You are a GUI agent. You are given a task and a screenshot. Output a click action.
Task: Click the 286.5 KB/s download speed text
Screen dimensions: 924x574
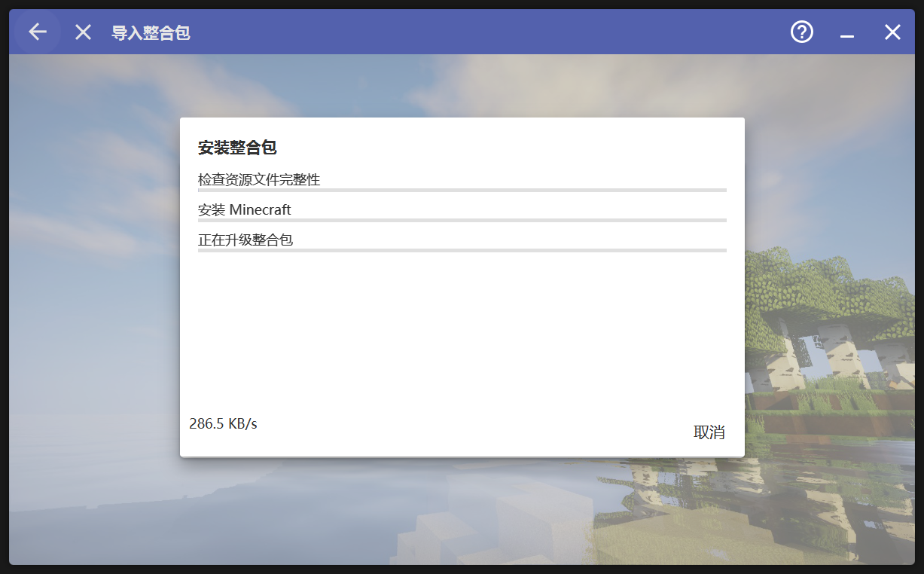pyautogui.click(x=223, y=423)
